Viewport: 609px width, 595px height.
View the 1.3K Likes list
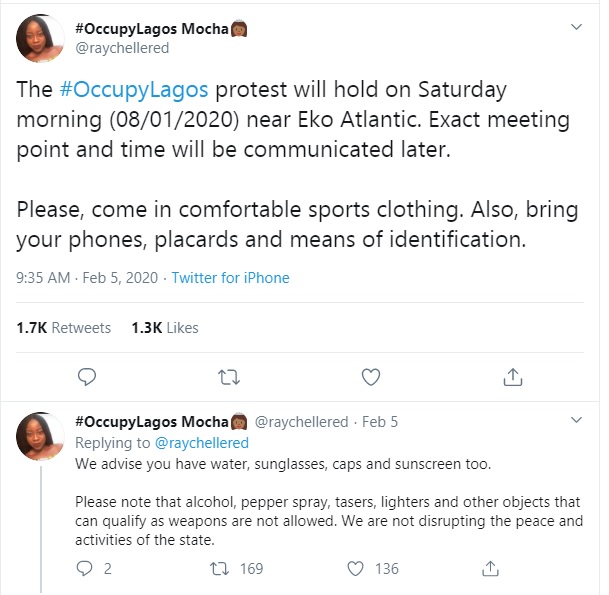[x=165, y=327]
